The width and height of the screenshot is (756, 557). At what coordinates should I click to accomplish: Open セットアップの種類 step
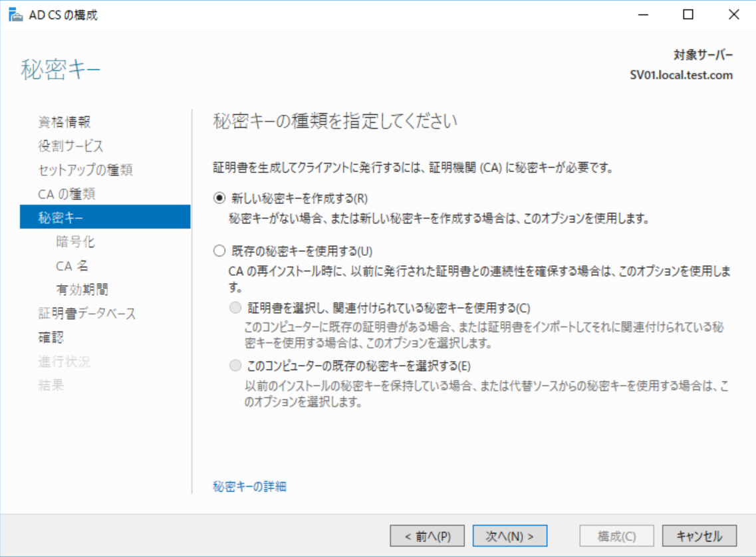tap(85, 170)
